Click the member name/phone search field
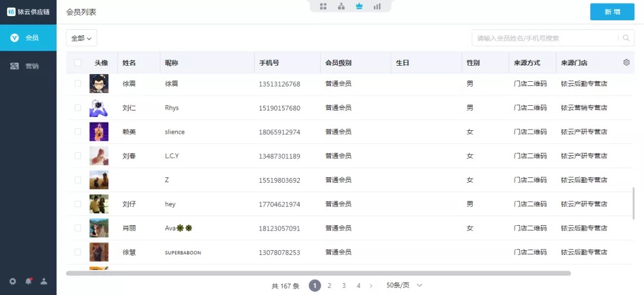The height and width of the screenshot is (295, 644). pos(545,38)
